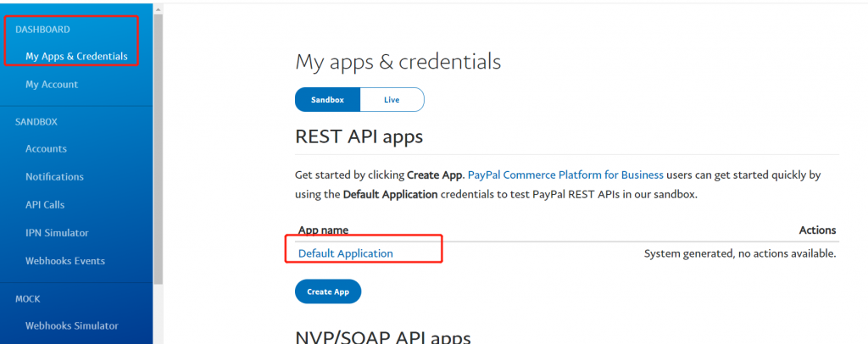Launch the IPN Simulator
The height and width of the screenshot is (344, 868).
tap(57, 233)
